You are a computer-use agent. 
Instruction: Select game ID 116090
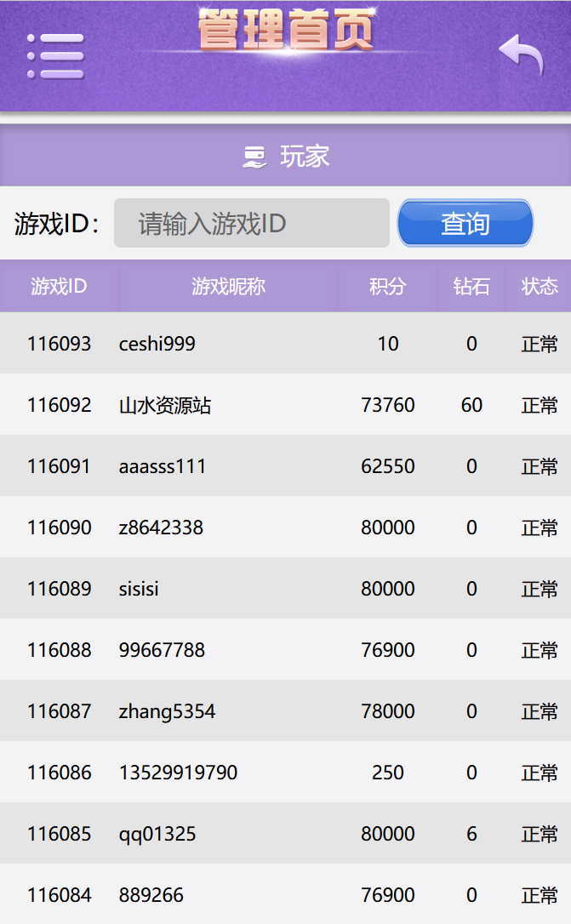[x=60, y=528]
